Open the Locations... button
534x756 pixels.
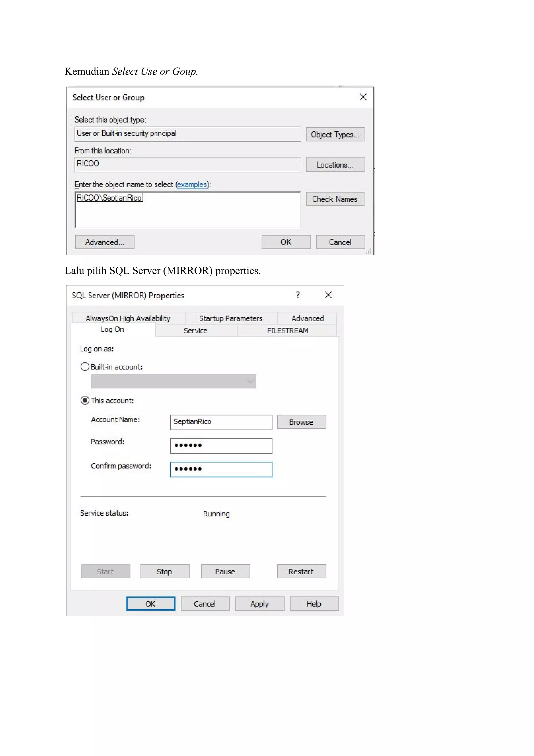click(x=335, y=165)
